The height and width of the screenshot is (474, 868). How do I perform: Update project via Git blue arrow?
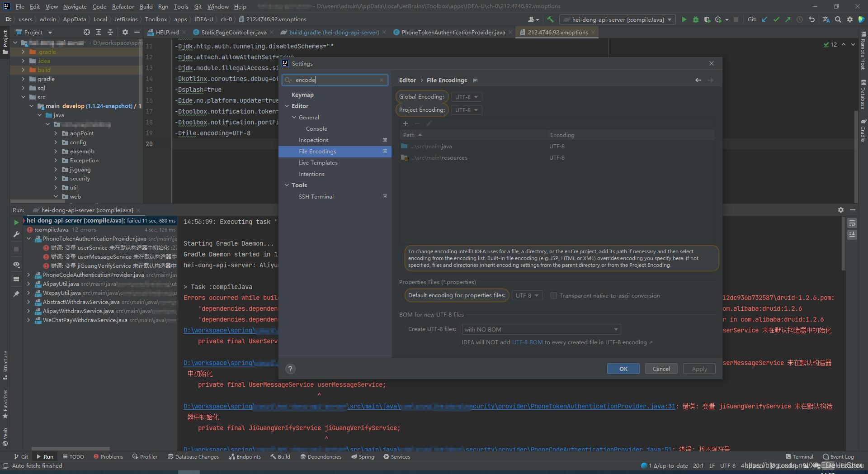pyautogui.click(x=764, y=19)
